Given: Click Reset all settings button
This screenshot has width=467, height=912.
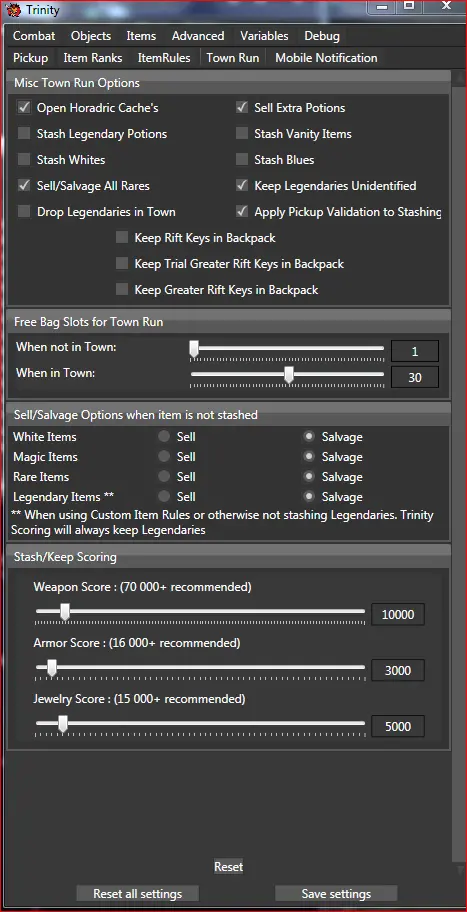Looking at the screenshot, I should [x=138, y=893].
